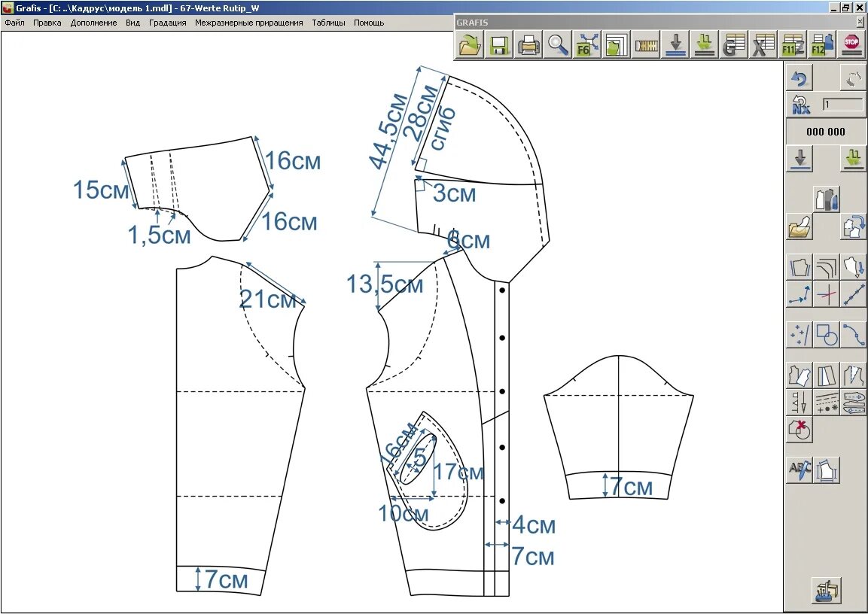
Task: Click side panel green double-arrow button
Action: [854, 159]
